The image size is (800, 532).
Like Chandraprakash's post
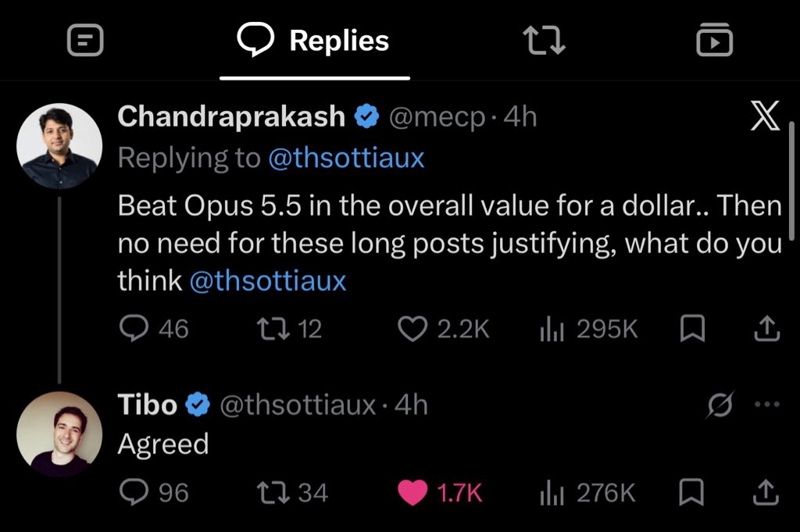coord(444,328)
